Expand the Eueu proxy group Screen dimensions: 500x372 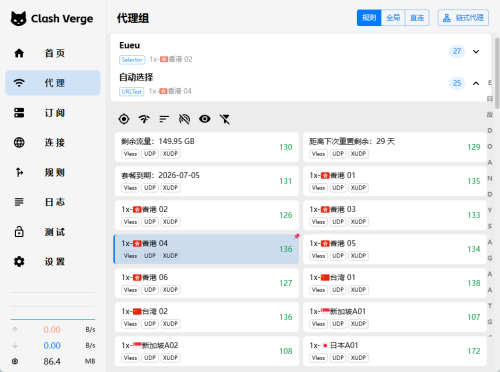(476, 51)
